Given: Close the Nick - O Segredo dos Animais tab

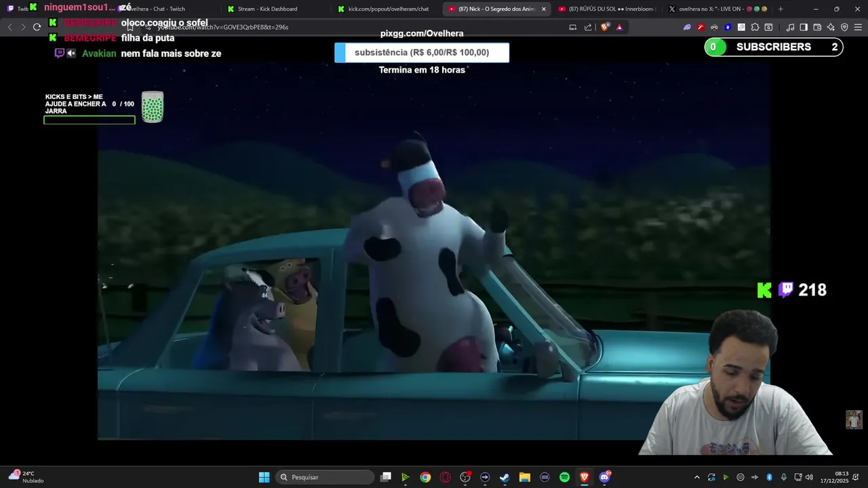Looking at the screenshot, I should (x=543, y=9).
